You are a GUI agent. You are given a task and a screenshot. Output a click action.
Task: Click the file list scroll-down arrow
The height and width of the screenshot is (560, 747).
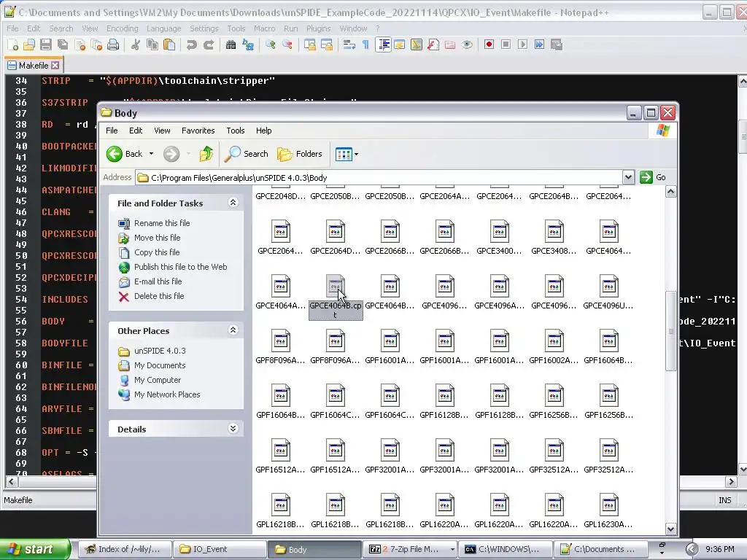pyautogui.click(x=671, y=529)
